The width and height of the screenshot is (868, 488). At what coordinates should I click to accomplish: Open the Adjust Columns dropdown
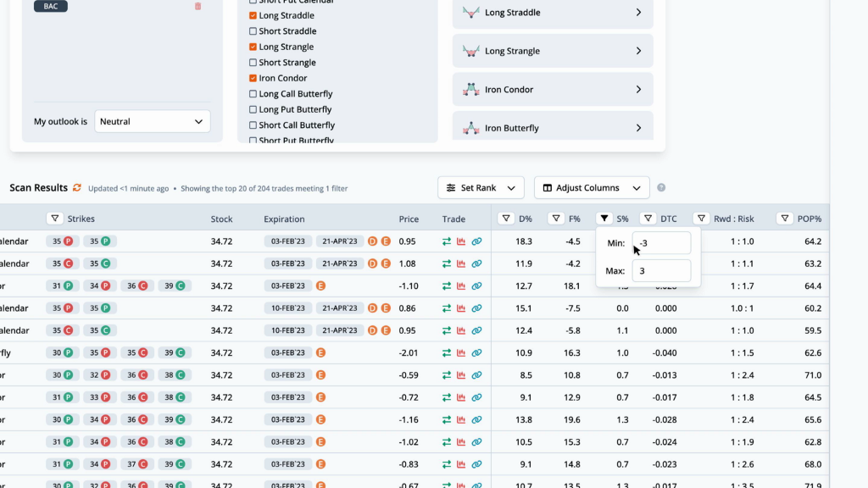click(x=592, y=187)
